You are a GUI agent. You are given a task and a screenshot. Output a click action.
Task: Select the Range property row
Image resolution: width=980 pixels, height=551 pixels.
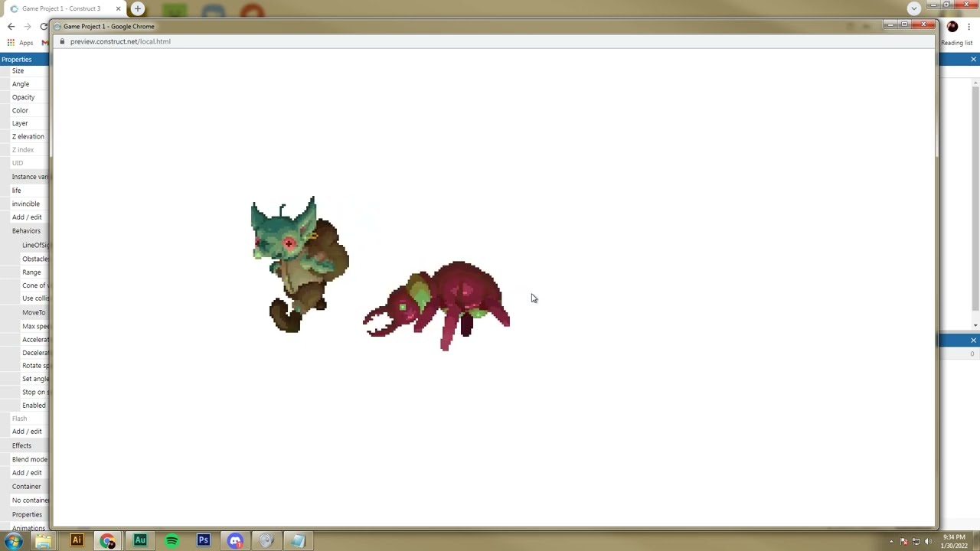31,272
